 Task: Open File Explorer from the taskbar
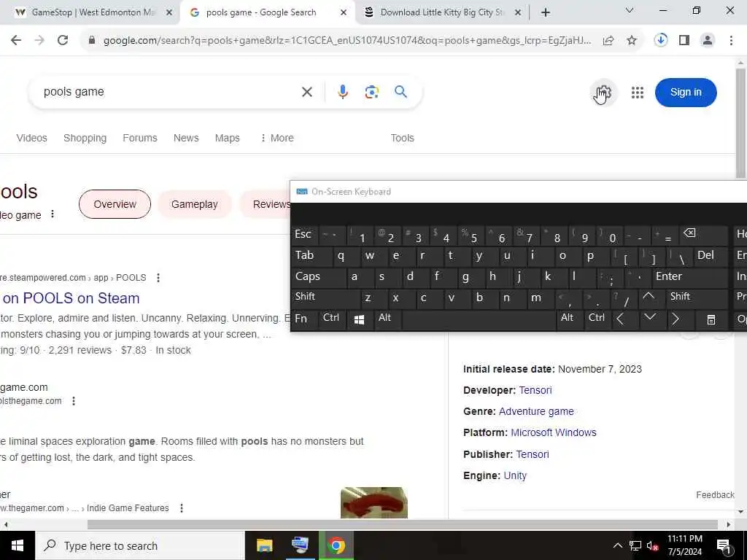pyautogui.click(x=264, y=545)
